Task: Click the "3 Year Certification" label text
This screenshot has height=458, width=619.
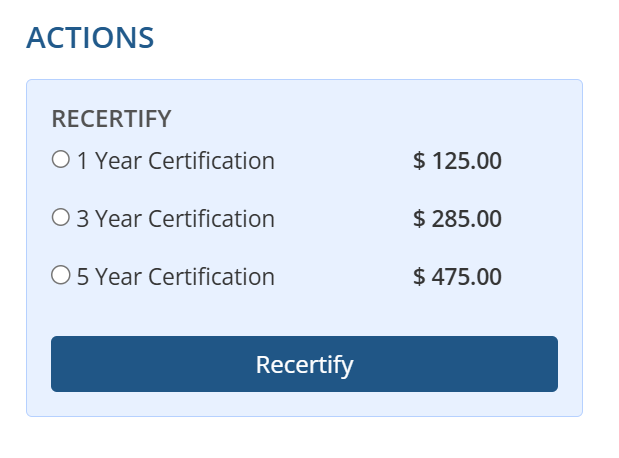Action: click(176, 219)
